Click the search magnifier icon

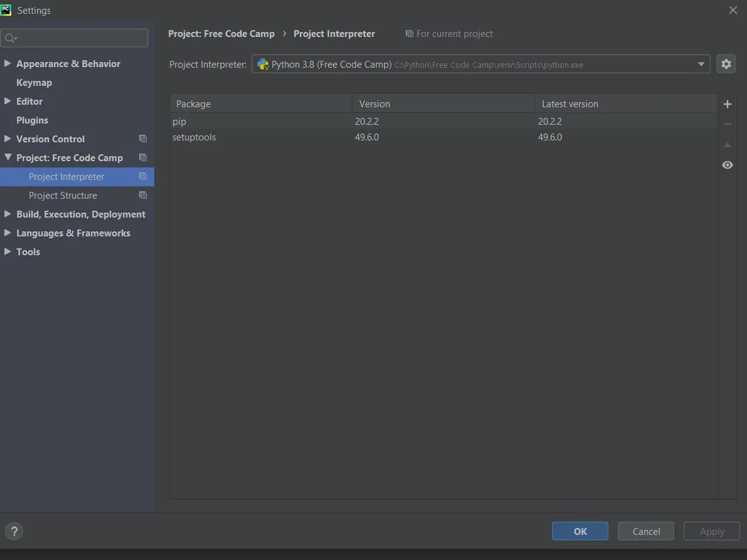pos(11,38)
